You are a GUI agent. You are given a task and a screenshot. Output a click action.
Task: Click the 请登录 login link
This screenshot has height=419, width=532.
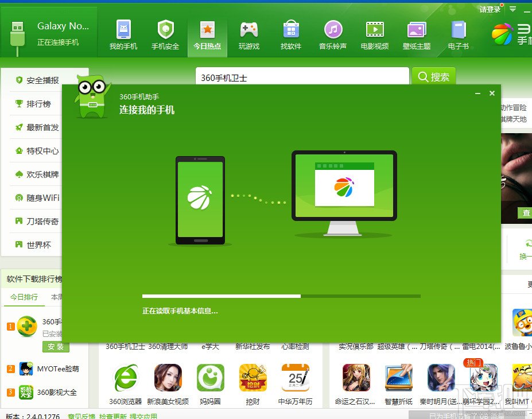[490, 10]
